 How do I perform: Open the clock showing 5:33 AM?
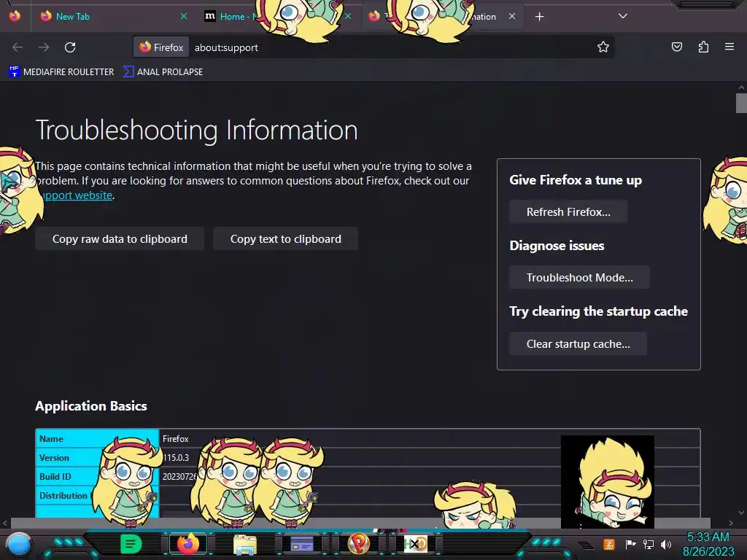tap(708, 544)
